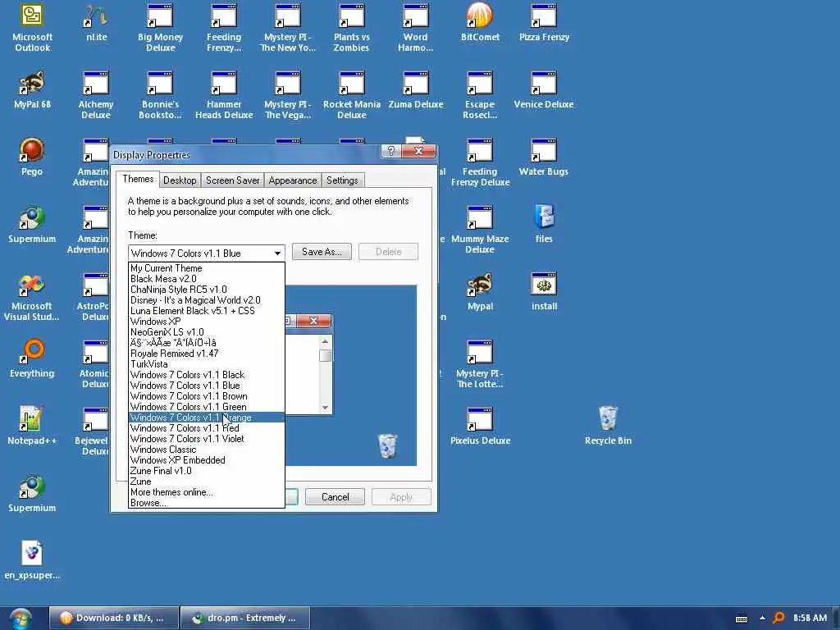The width and height of the screenshot is (840, 630).
Task: Click the preview window scrollbar up arrow
Action: tap(325, 341)
